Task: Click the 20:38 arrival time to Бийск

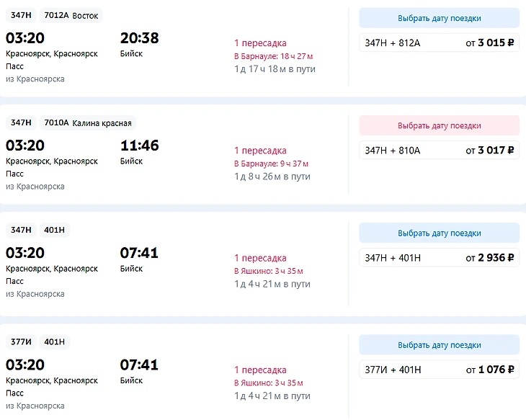Action: pos(139,38)
